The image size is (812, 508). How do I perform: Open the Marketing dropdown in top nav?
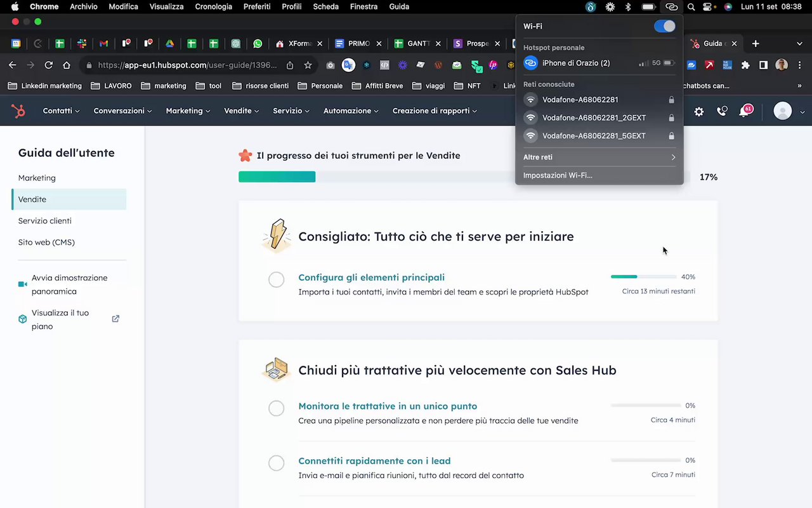[x=188, y=110]
